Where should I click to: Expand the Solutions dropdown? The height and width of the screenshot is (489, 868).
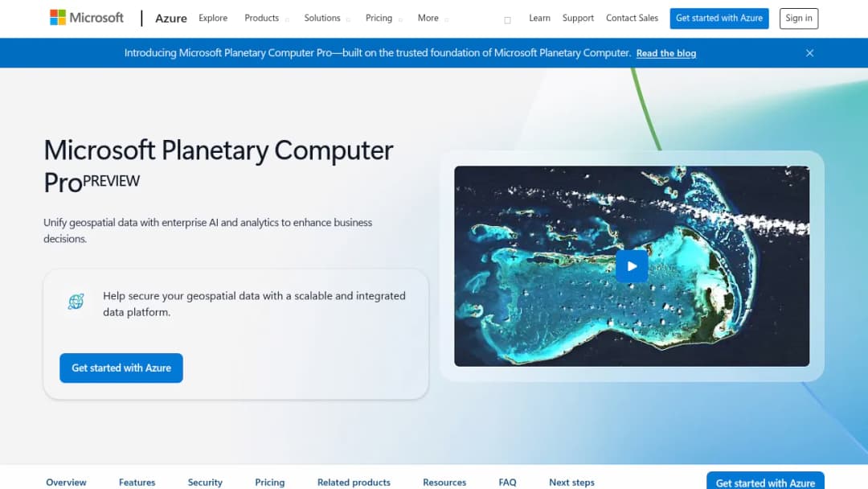click(x=326, y=18)
